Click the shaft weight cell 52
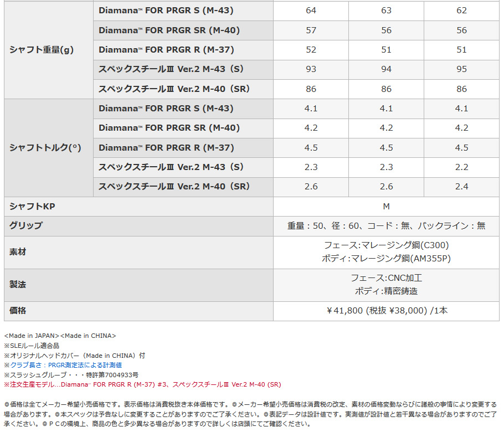Viewport: 504px width, 437px height. tap(311, 50)
